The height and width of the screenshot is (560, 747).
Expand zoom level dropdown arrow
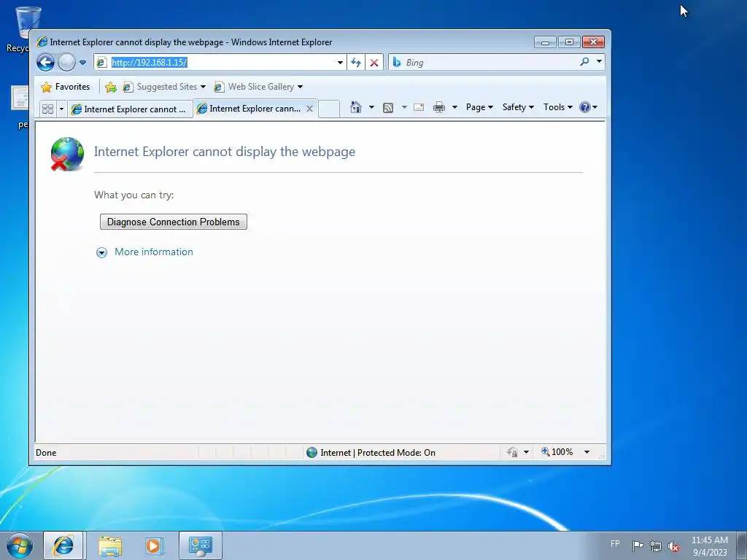point(587,452)
